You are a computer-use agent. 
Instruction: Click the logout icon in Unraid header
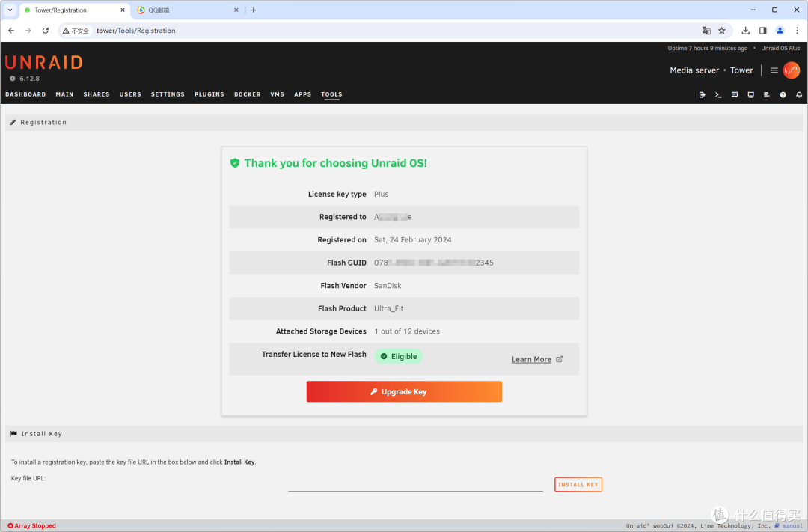pyautogui.click(x=702, y=95)
